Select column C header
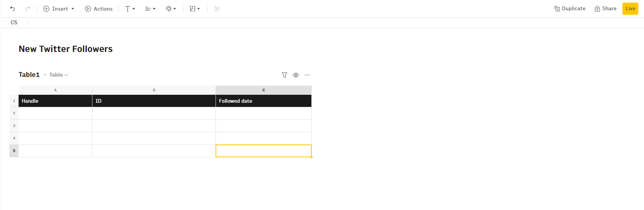The width and height of the screenshot is (644, 210). pyautogui.click(x=264, y=90)
